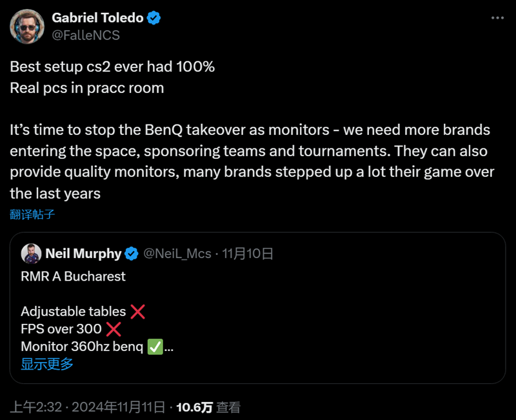Click the main tweet's BenQ takeover paragraph

[x=252, y=162]
